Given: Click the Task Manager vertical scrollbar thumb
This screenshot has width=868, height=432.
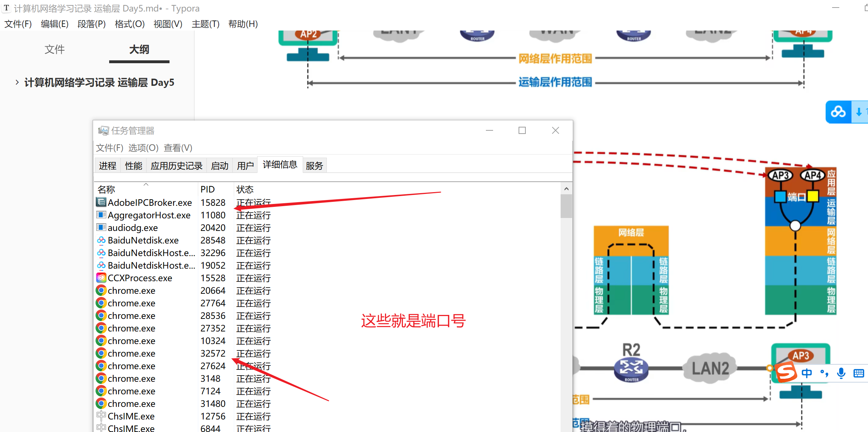Looking at the screenshot, I should (566, 206).
